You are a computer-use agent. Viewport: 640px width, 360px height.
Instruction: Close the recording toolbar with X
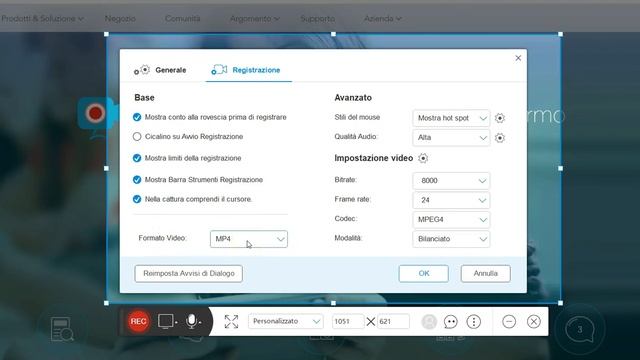[x=533, y=322]
